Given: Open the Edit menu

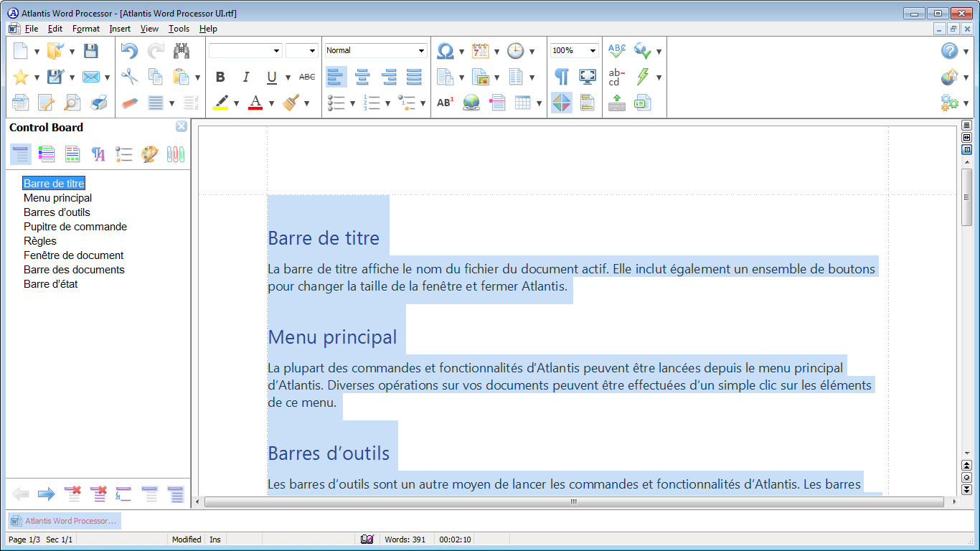Looking at the screenshot, I should coord(55,29).
